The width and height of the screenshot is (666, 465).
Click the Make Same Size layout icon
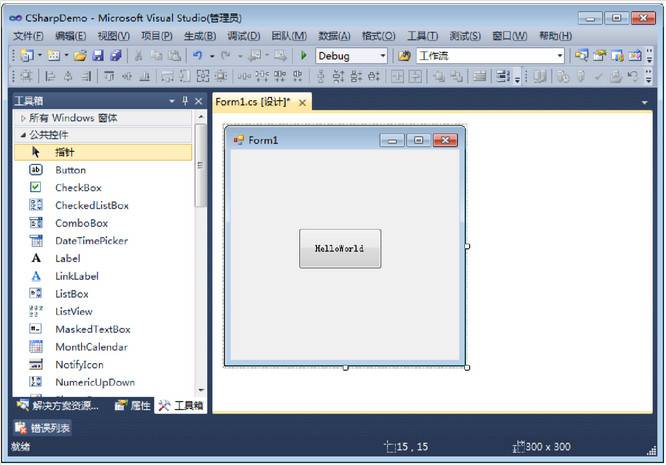pyautogui.click(x=203, y=76)
